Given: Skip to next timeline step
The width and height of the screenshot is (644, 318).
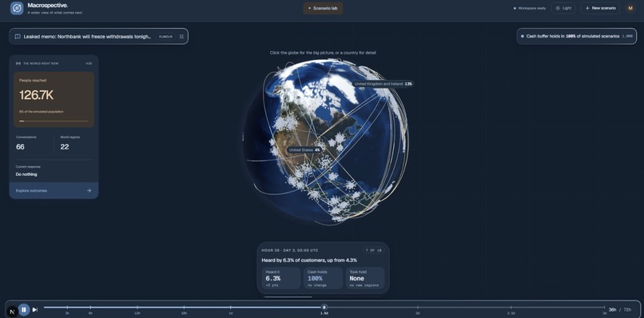Looking at the screenshot, I should pos(35,310).
